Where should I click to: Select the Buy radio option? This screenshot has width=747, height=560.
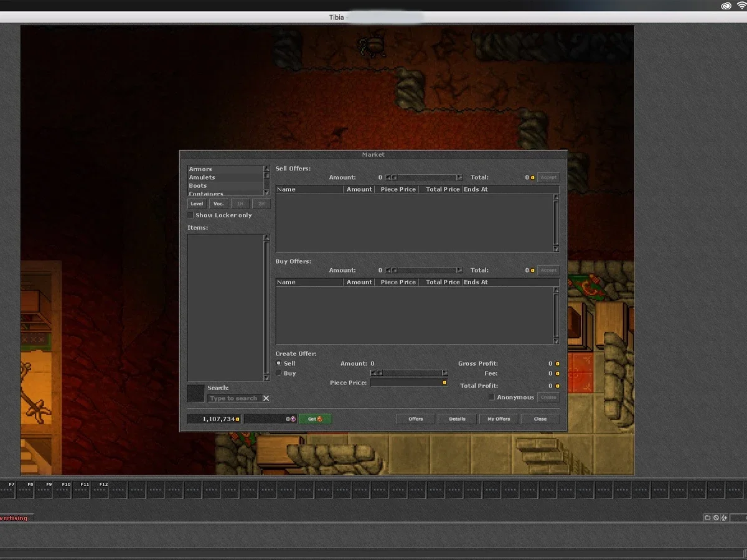(x=279, y=373)
